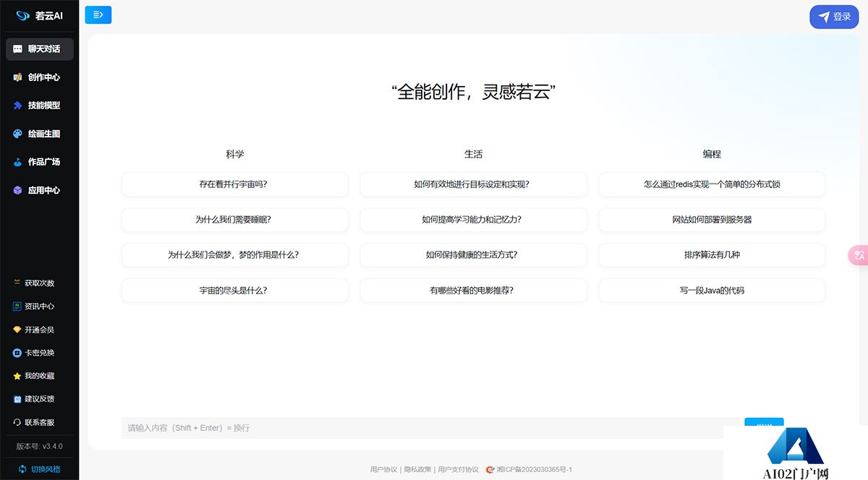Screen dimensions: 868x480
Task: Click the 登录 button label
Action: pyautogui.click(x=842, y=17)
